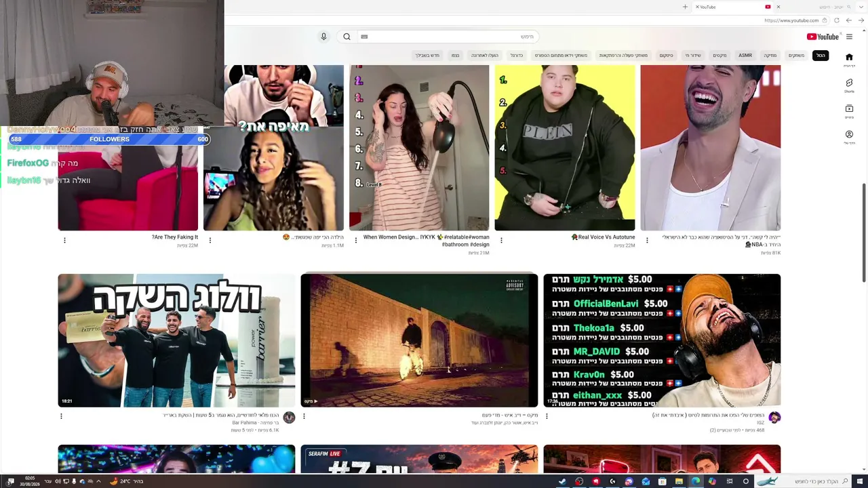The image size is (868, 488).
Task: Click the magnifier search button
Action: 347,37
